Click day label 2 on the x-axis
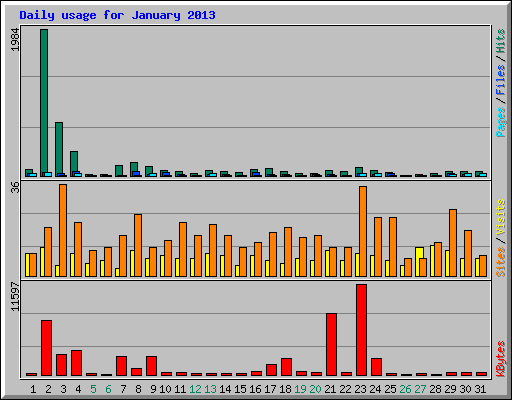Image resolution: width=512 pixels, height=400 pixels. 48,389
